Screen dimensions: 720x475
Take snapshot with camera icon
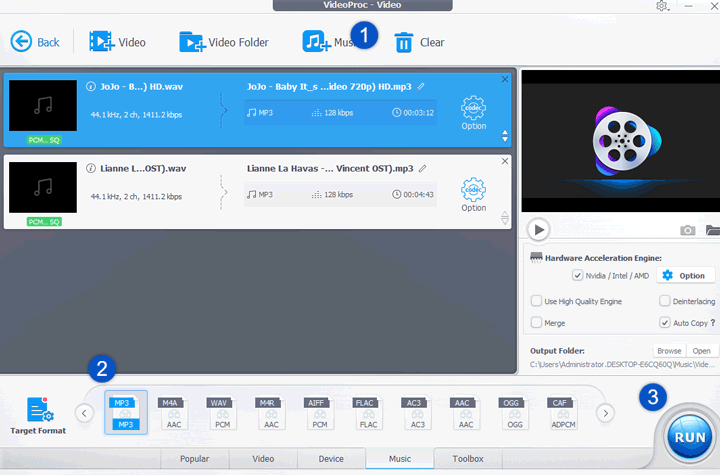pos(687,230)
